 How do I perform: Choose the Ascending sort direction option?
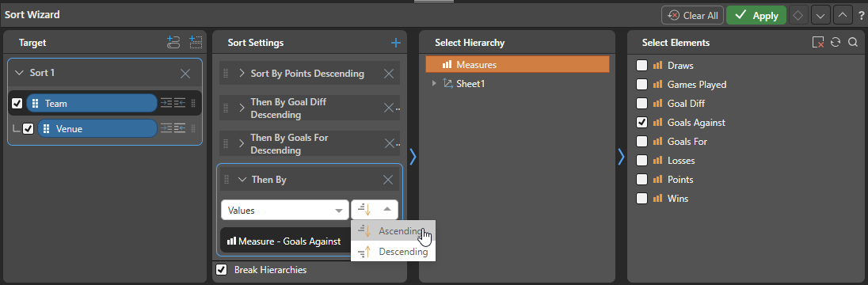pyautogui.click(x=393, y=230)
